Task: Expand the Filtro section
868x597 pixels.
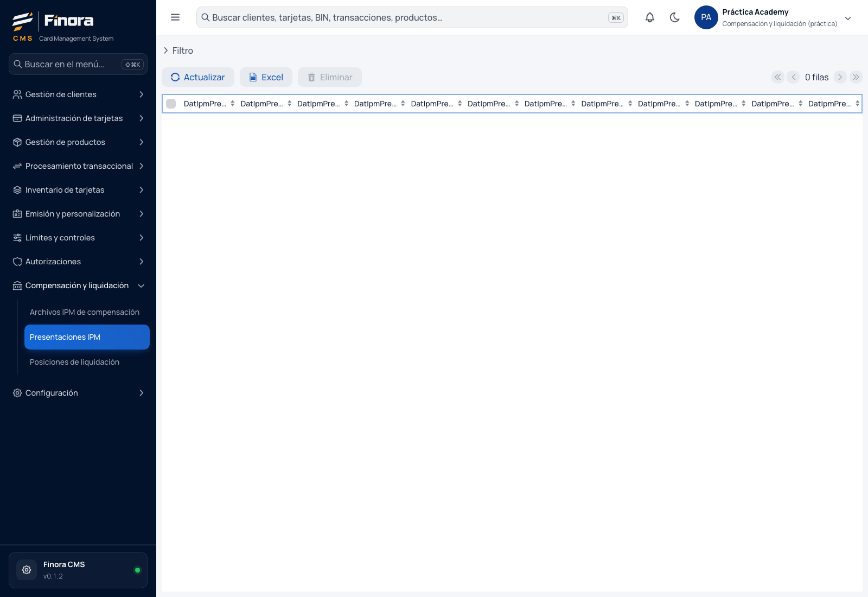Action: coord(178,50)
